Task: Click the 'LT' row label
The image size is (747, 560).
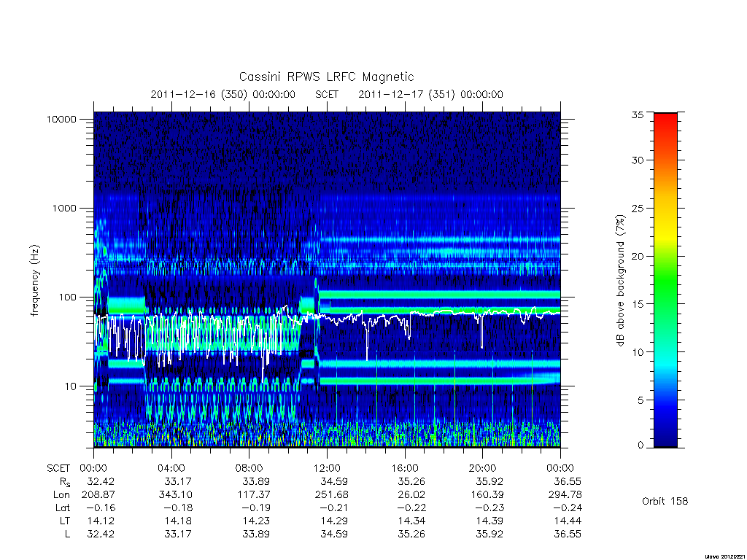Action: point(65,521)
